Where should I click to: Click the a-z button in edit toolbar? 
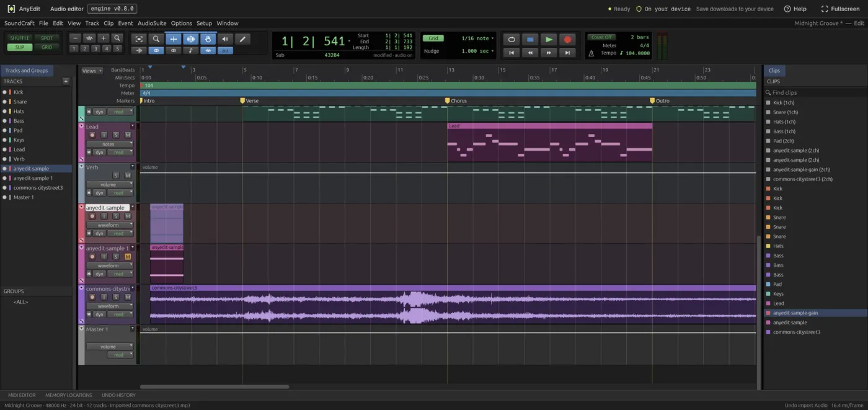click(225, 50)
